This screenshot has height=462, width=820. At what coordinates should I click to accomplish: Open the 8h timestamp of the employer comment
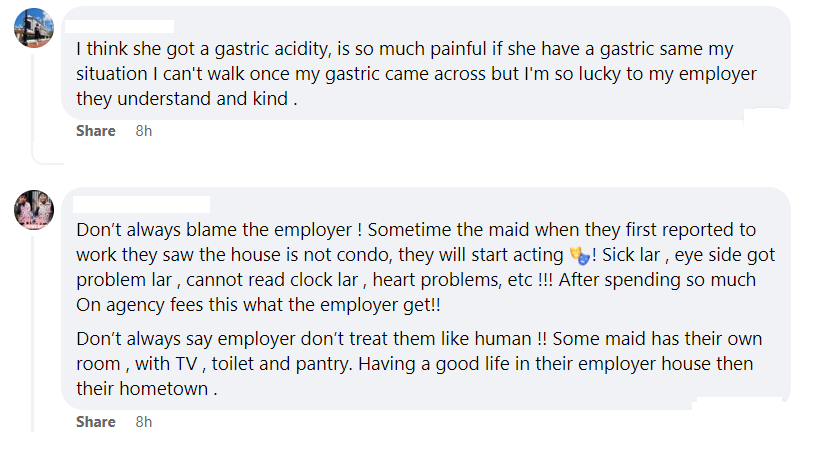pyautogui.click(x=144, y=422)
